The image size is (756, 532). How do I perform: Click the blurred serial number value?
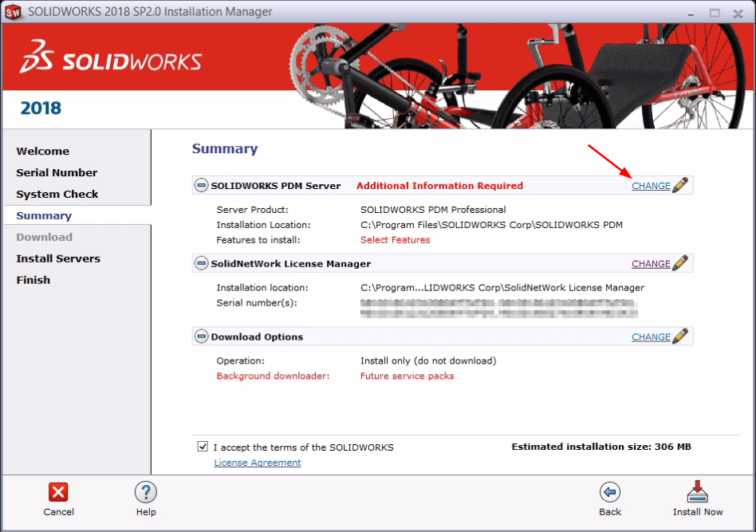(498, 309)
